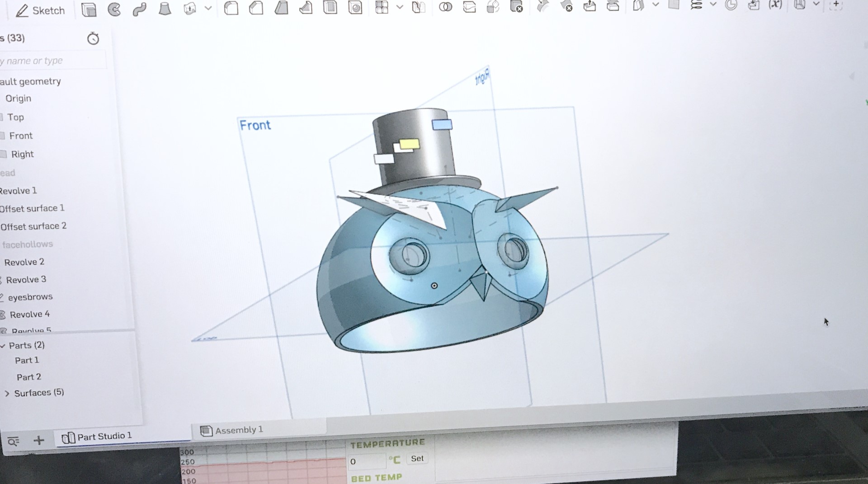Image resolution: width=868 pixels, height=484 pixels.
Task: Select the Extrude tool
Action: [x=89, y=9]
